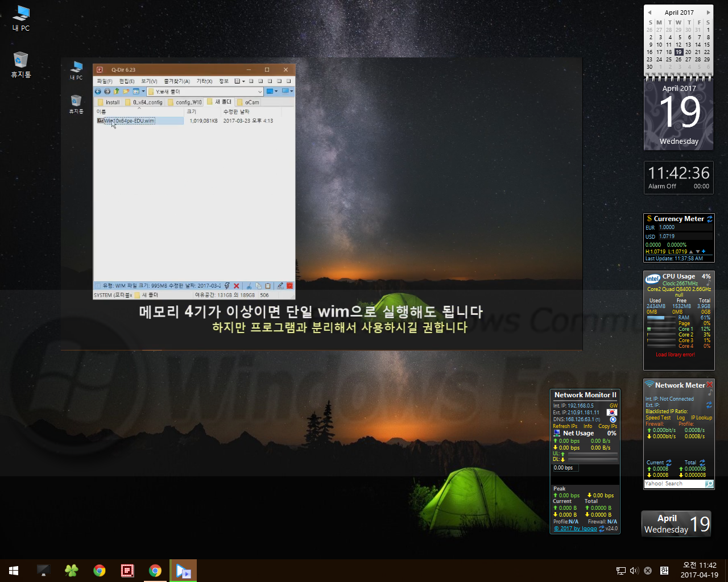The height and width of the screenshot is (582, 728).
Task: Go up one folder level in Q-Dir
Action: coord(117,91)
